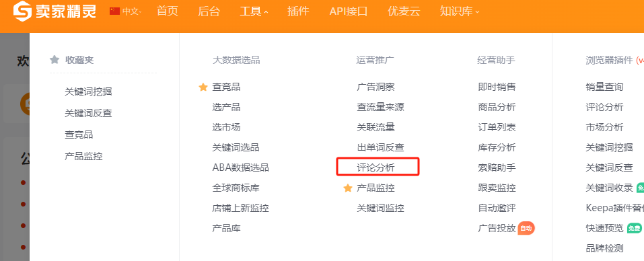This screenshot has height=261, width=644.
Task: Click the green 免费 badge beside 快速预览
Action: (x=634, y=228)
